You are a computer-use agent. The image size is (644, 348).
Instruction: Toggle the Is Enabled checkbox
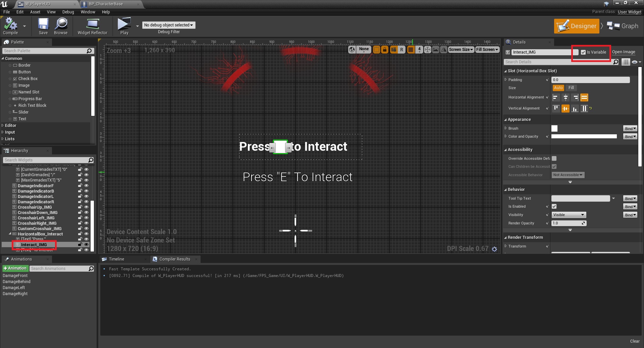(x=554, y=207)
